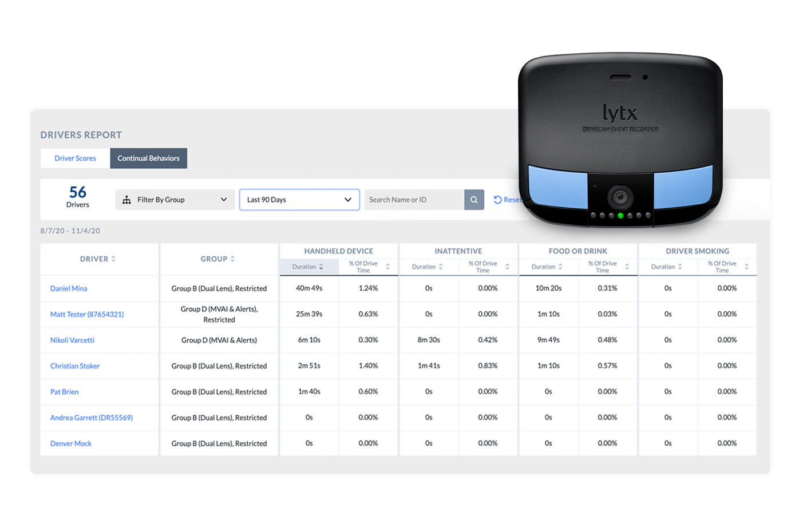This screenshot has height=532, width=799.
Task: Click the 56 Drivers count
Action: click(x=78, y=197)
